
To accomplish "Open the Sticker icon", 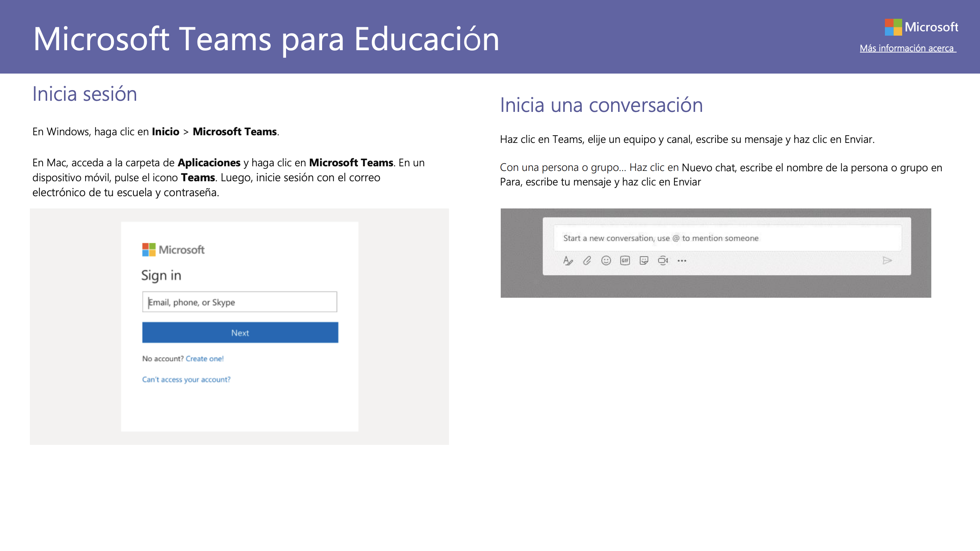I will (644, 261).
